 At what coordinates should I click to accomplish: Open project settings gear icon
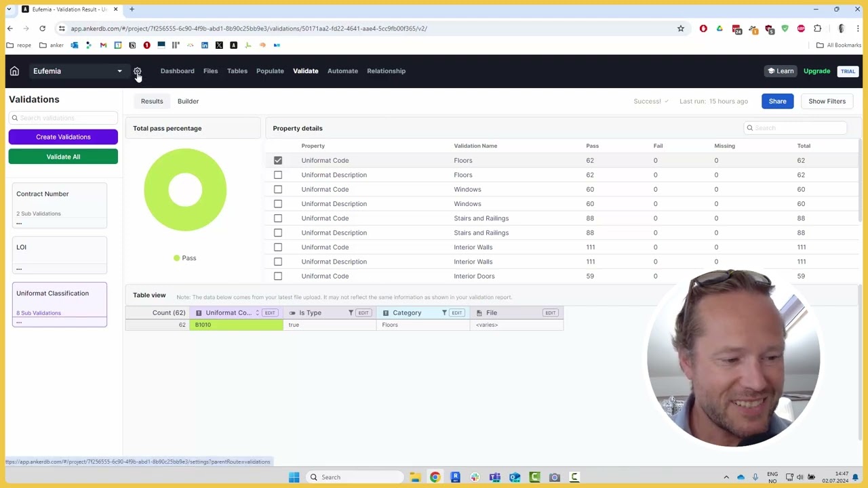(137, 71)
